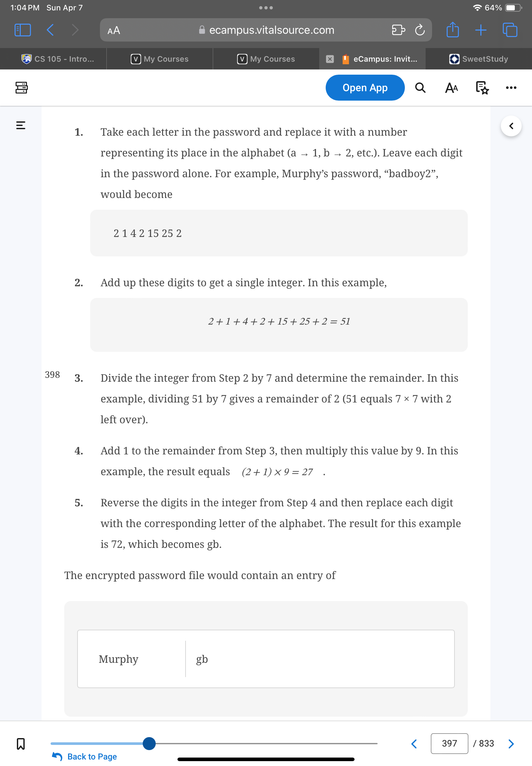Open the Safari sidebar panel icon
532x766 pixels.
[23, 30]
